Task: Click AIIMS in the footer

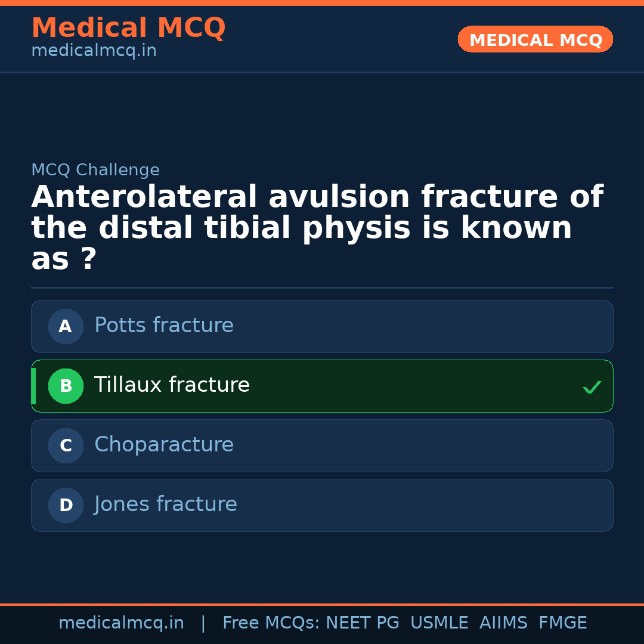Action: click(x=503, y=623)
